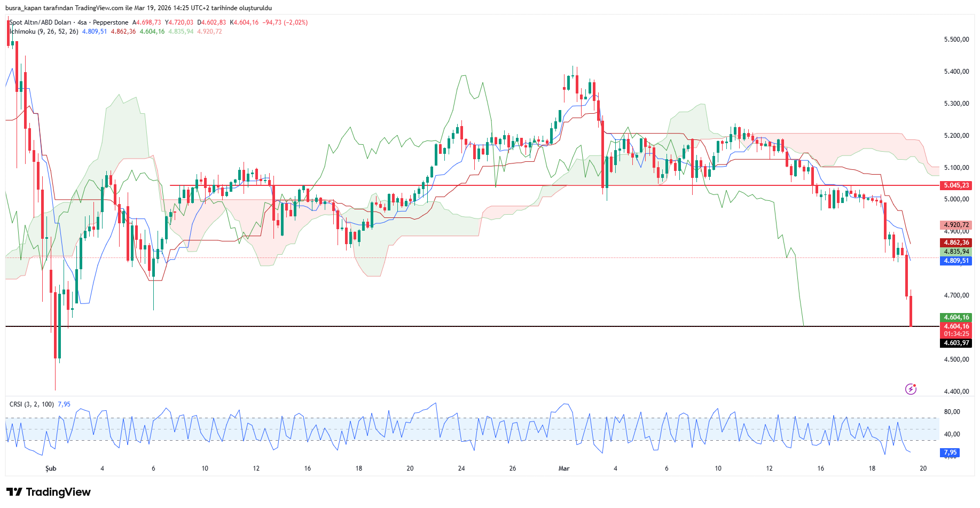Select the Şub label on the date axis

[x=51, y=468]
